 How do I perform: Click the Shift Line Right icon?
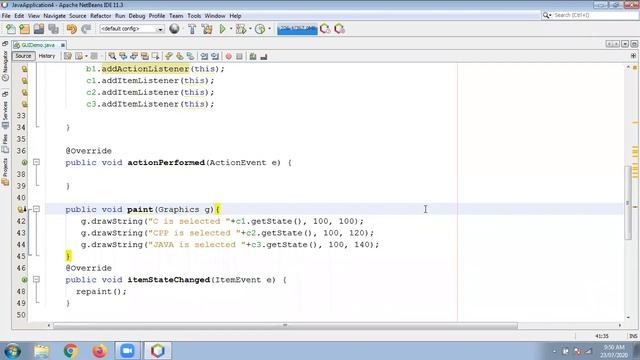click(x=215, y=56)
